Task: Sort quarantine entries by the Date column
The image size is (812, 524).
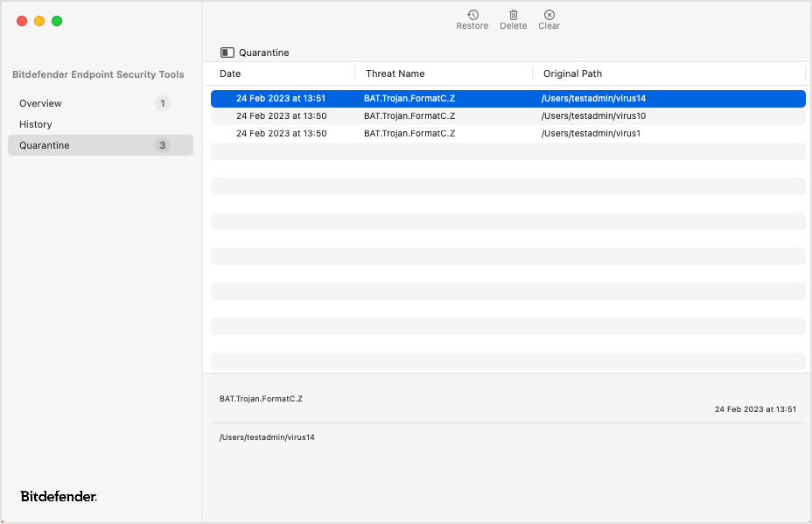Action: coord(230,73)
